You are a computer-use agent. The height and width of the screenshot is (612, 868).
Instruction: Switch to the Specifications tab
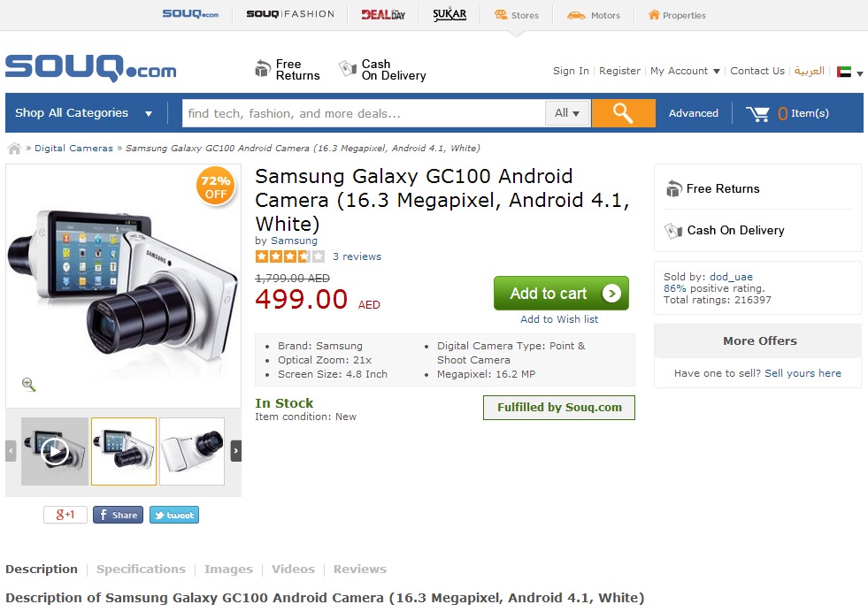(x=141, y=570)
